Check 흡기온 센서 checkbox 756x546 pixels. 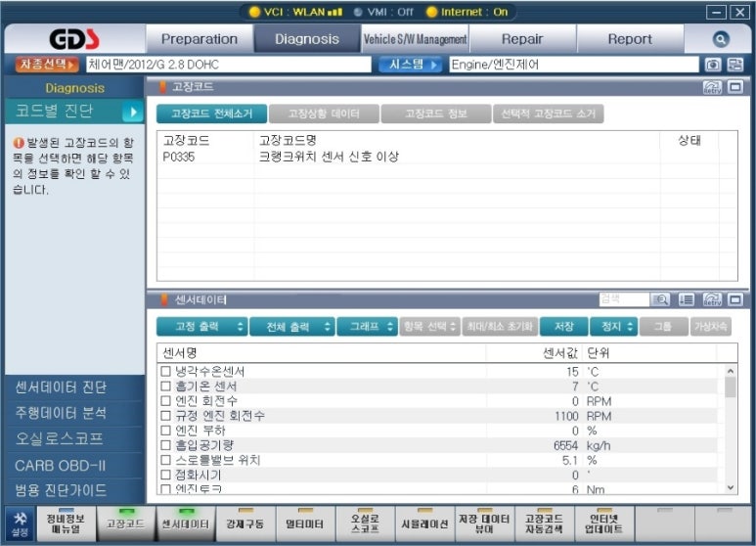click(x=166, y=386)
